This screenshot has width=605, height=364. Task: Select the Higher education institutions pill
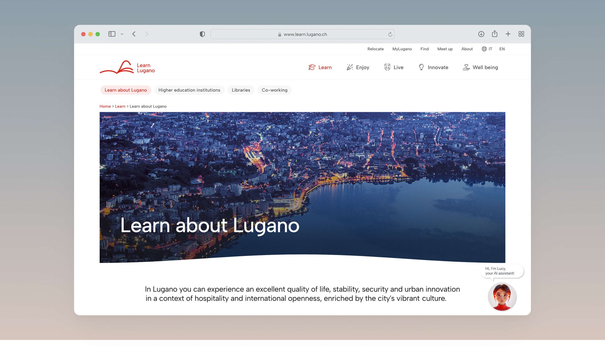pyautogui.click(x=189, y=90)
